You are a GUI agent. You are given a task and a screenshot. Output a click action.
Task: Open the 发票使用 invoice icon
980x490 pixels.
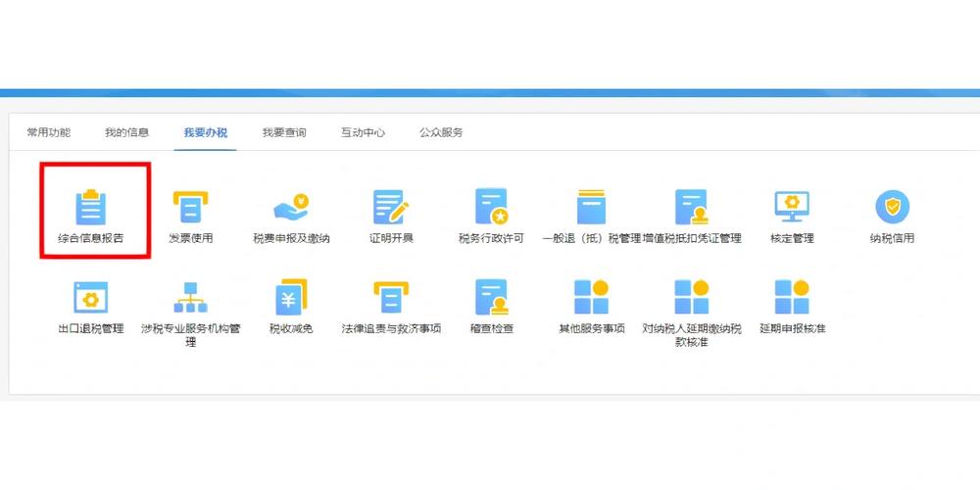point(191,207)
